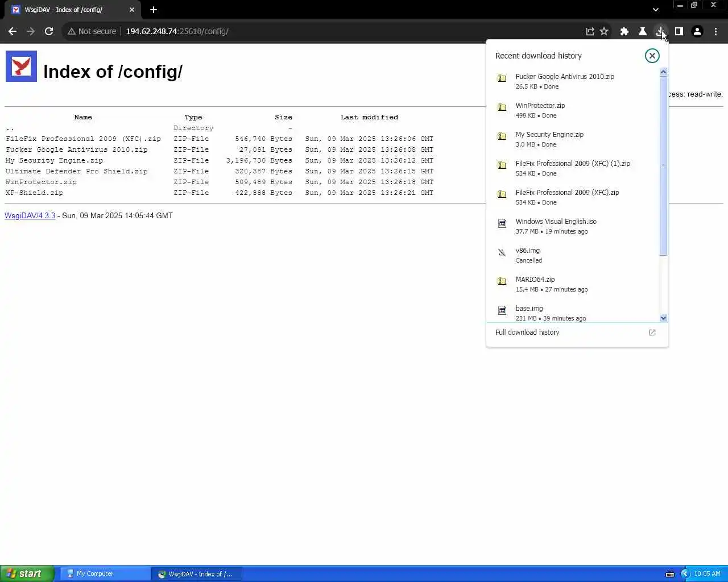Click zip icon beside MARIO64.zip
Viewport: 728px width, 582px height.
coord(502,281)
